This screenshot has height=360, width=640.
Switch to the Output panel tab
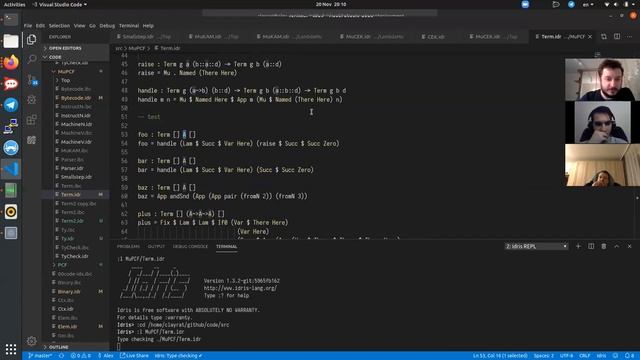tap(156, 247)
